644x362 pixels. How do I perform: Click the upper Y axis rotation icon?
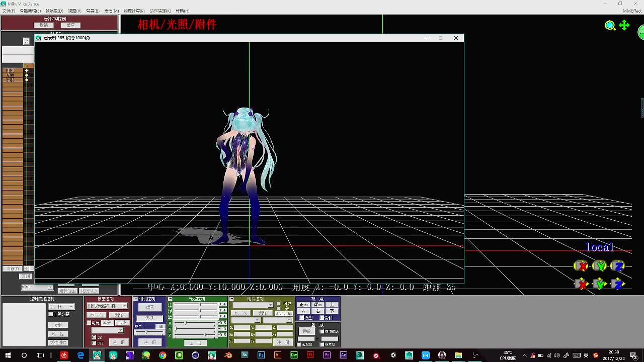pyautogui.click(x=599, y=266)
